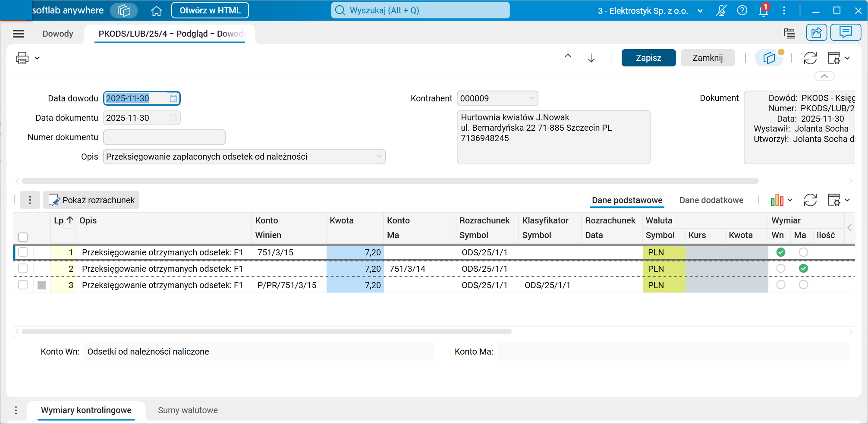The width and height of the screenshot is (868, 424).
Task: Go to home screen icon
Action: point(156,11)
